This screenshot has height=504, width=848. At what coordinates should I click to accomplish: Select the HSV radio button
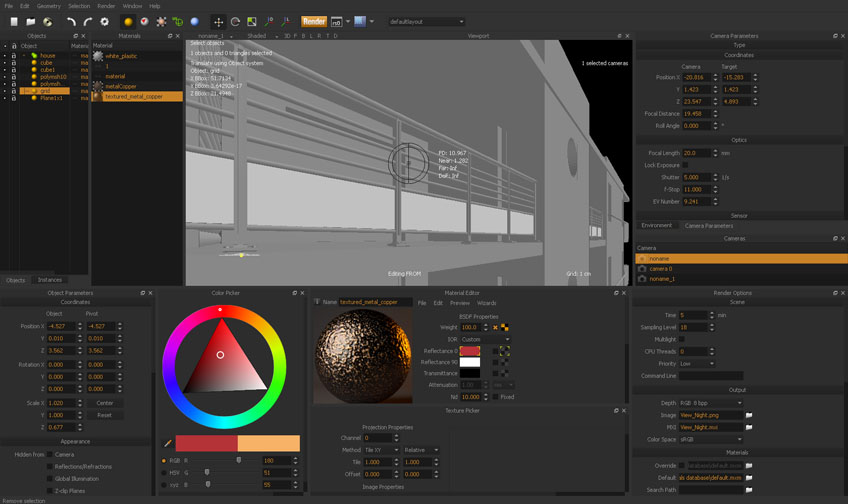click(164, 472)
